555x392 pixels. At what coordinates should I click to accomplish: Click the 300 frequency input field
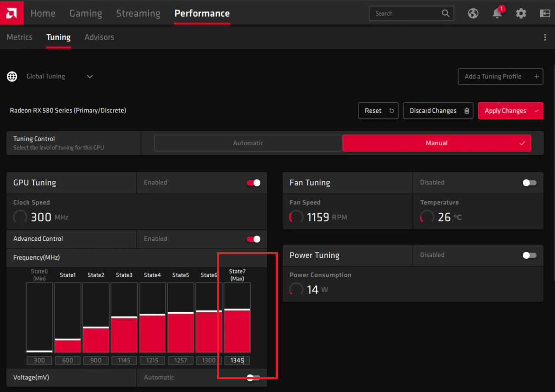pyautogui.click(x=39, y=360)
